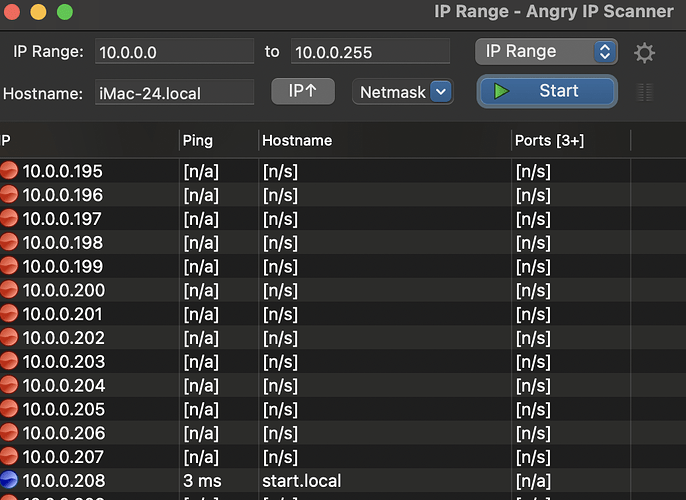Image resolution: width=686 pixels, height=500 pixels.
Task: Click the Hostname field iMac-24.local
Action: pyautogui.click(x=174, y=93)
